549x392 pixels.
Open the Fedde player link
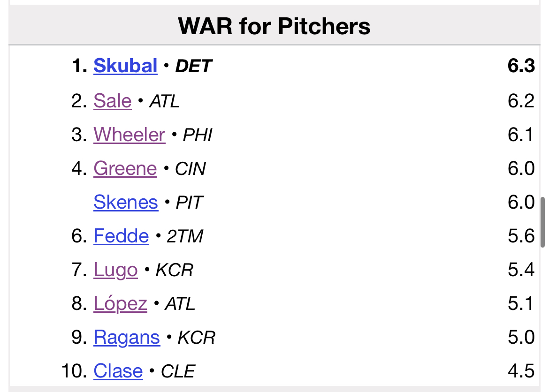[121, 236]
